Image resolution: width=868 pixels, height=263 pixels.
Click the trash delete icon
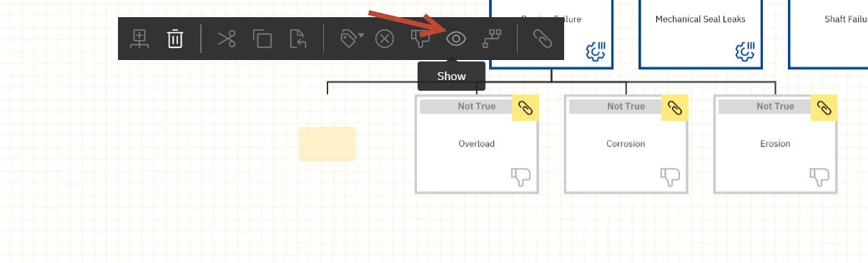pos(175,39)
